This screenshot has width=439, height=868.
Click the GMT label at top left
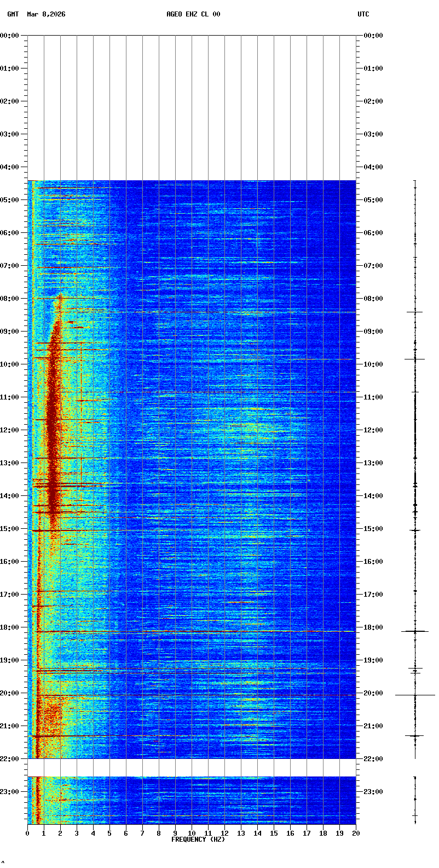tap(13, 14)
